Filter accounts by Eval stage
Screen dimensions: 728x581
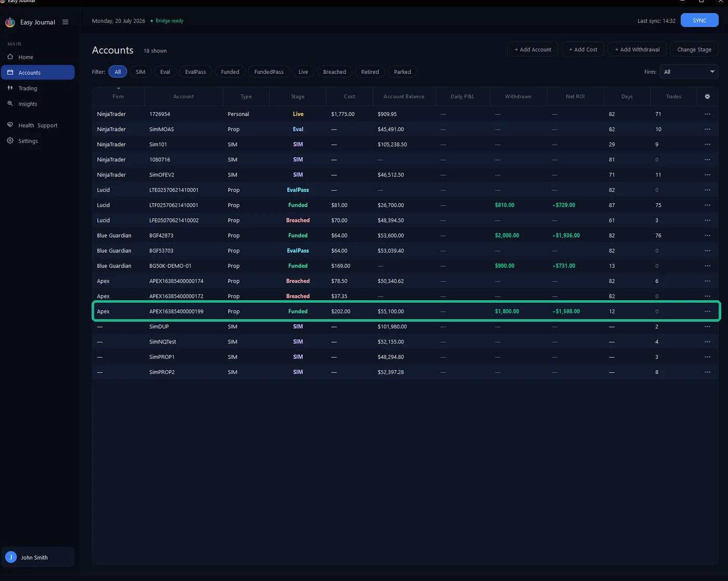(165, 72)
